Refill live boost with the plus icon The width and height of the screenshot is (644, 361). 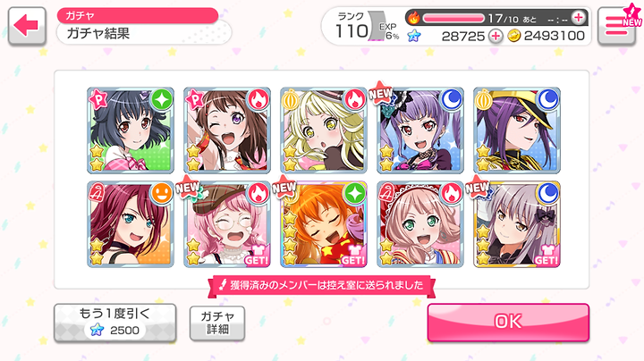click(579, 18)
